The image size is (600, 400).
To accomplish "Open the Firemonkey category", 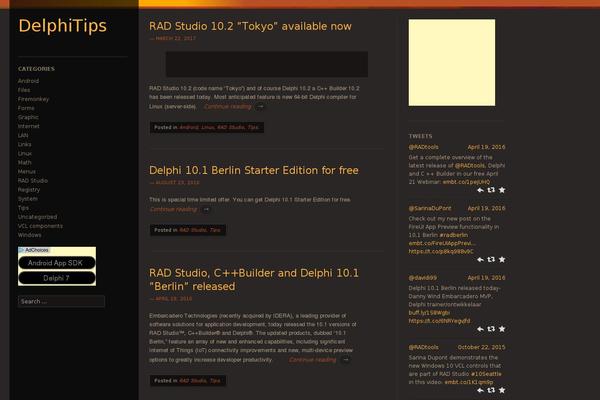I will 33,99.
